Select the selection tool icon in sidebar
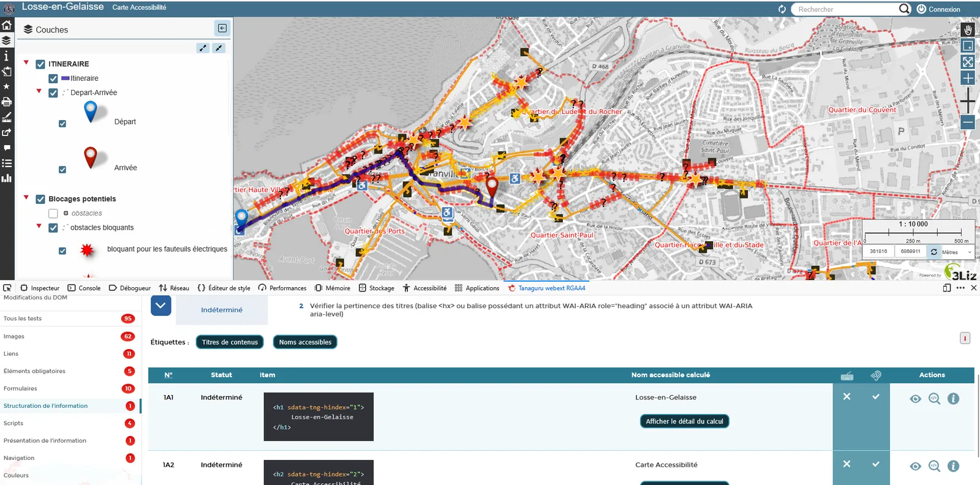Image resolution: width=980 pixels, height=485 pixels. click(x=7, y=71)
